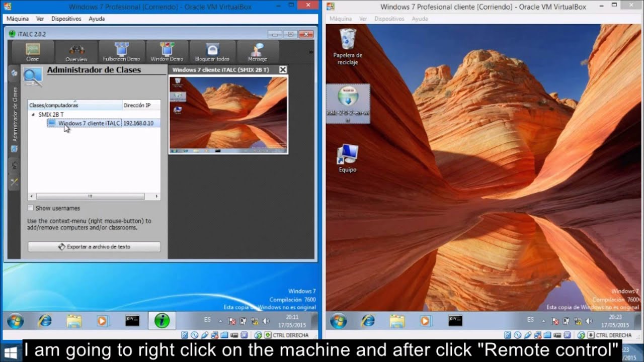This screenshot has height=362, width=644.
Task: Start Fullscreen Demo mode
Action: click(x=121, y=52)
